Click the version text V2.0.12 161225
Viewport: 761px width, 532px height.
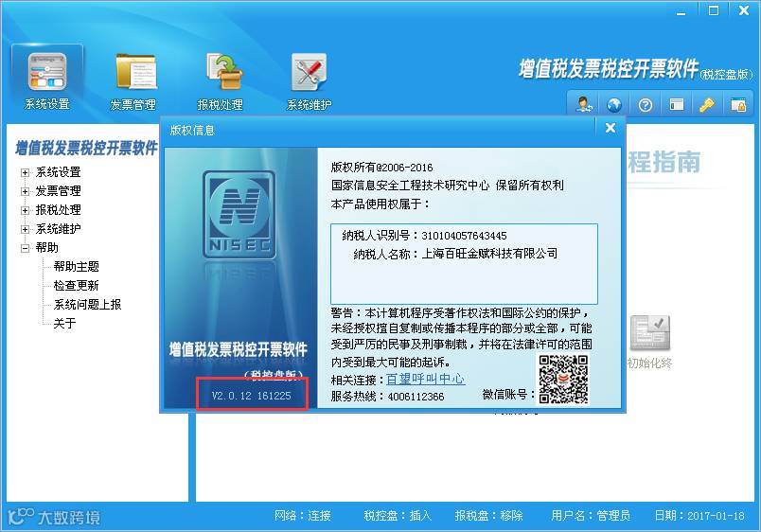[x=252, y=396]
